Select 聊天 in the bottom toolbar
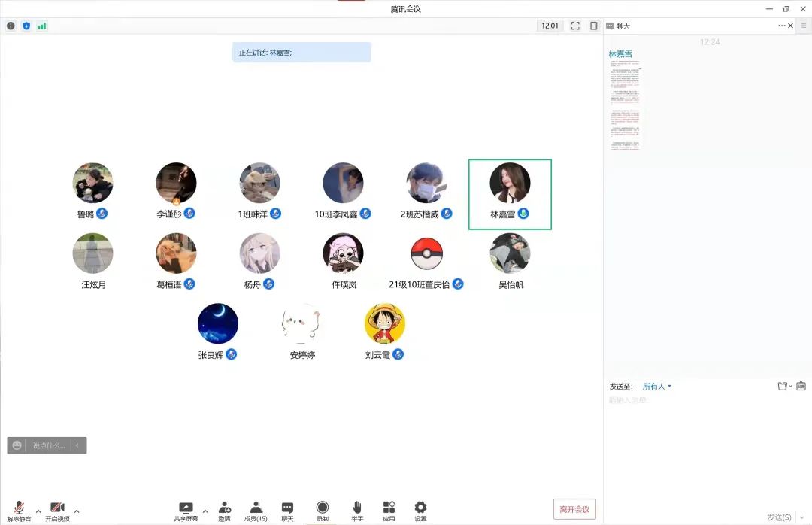 287,511
